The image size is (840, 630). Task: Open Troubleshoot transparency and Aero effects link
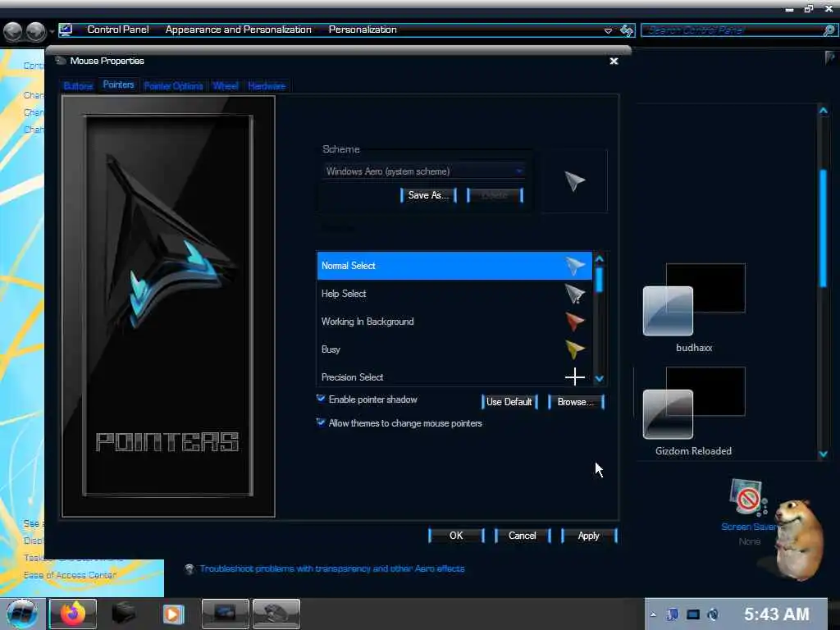[332, 568]
